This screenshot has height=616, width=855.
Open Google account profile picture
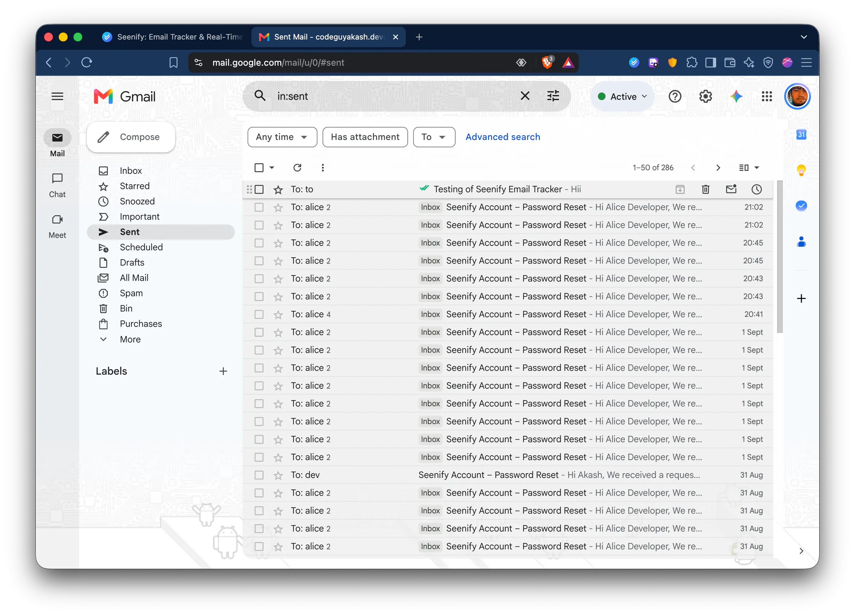pyautogui.click(x=797, y=97)
